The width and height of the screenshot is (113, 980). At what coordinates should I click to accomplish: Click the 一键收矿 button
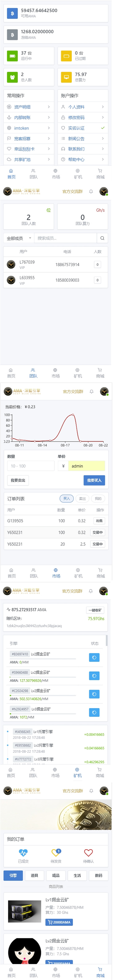tap(95, 610)
